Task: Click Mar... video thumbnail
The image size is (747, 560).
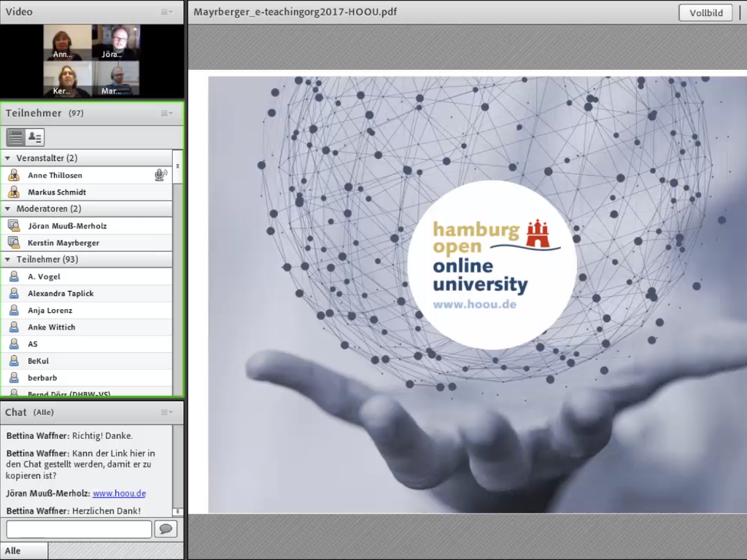Action: [x=116, y=79]
